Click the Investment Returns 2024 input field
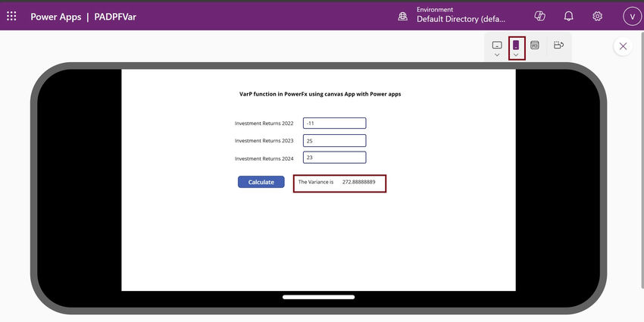This screenshot has height=322, width=644. coord(335,158)
